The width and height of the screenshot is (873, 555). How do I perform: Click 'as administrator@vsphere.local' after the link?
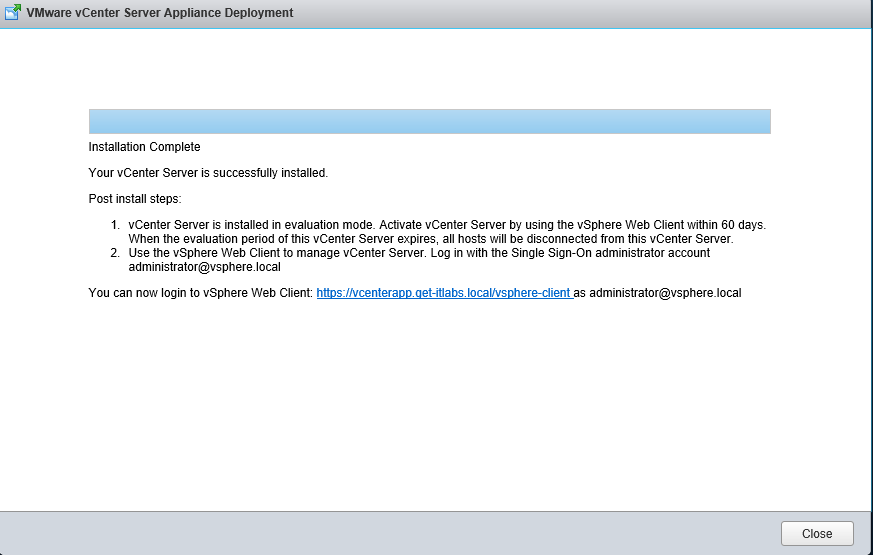[x=658, y=293]
